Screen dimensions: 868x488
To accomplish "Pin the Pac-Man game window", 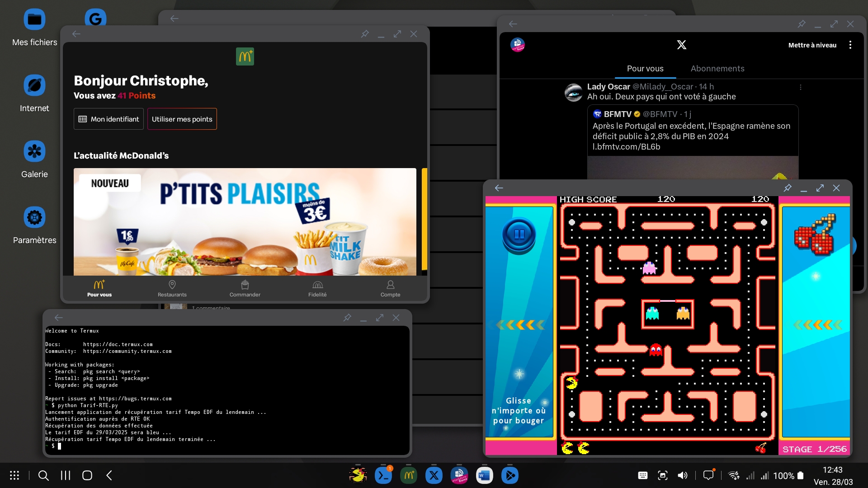I will click(788, 188).
